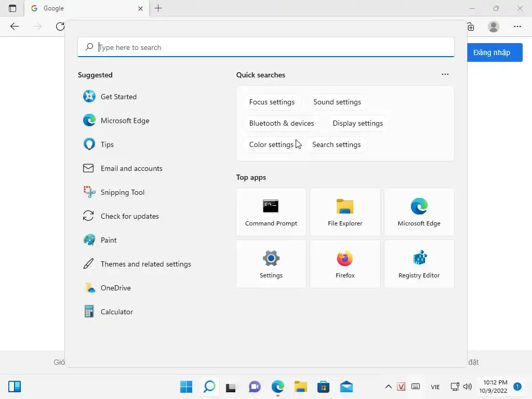
Task: Open Microsoft Edge top app tile
Action: [419, 212]
